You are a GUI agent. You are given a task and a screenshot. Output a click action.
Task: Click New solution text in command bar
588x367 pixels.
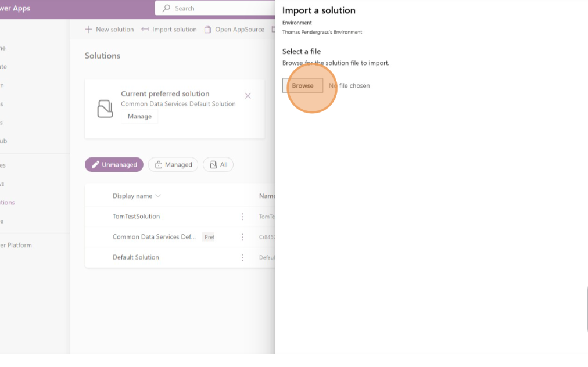pyautogui.click(x=114, y=29)
